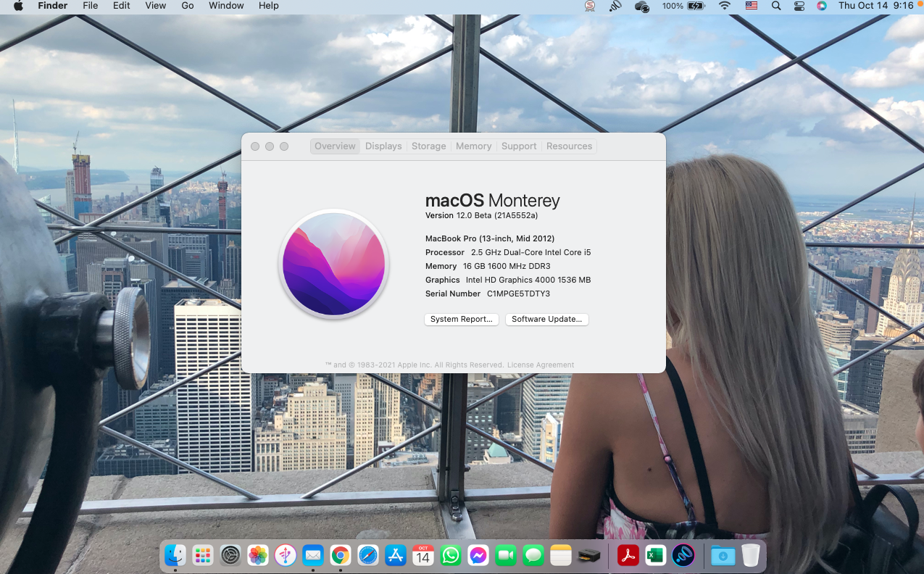Image resolution: width=924 pixels, height=574 pixels.
Task: Click the Thu Oct 14 clock
Action: coord(875,6)
